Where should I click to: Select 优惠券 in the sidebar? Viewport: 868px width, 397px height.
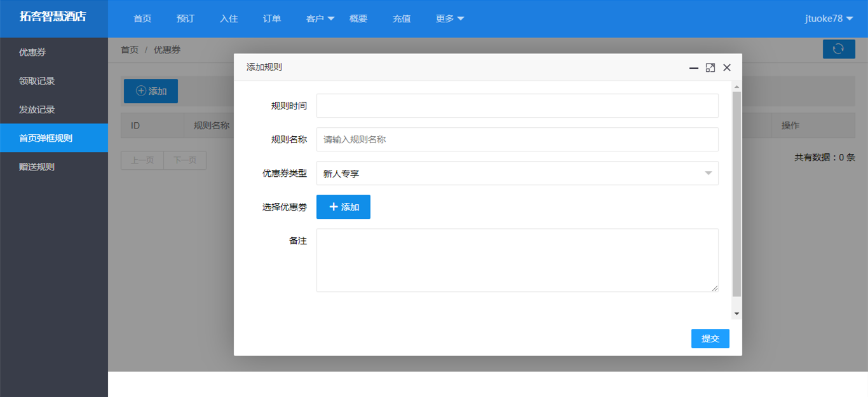click(x=54, y=52)
